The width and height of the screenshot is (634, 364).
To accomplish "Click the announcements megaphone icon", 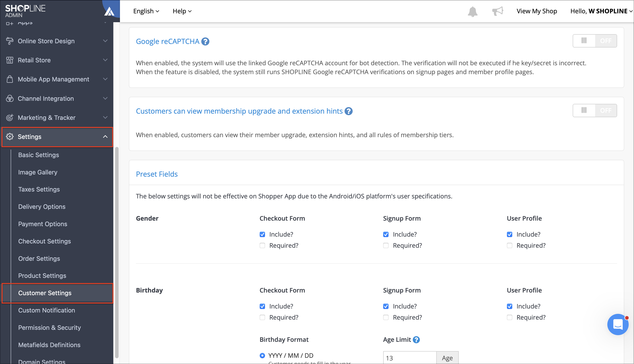I will click(x=497, y=11).
